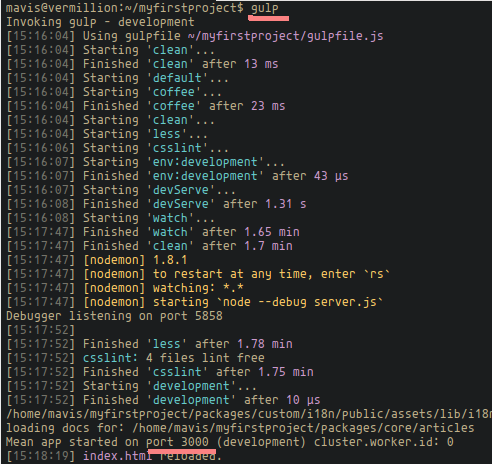Click 'Invoking gulp - development' line
Image resolution: width=492 pixels, height=464 pixels.
coord(100,22)
